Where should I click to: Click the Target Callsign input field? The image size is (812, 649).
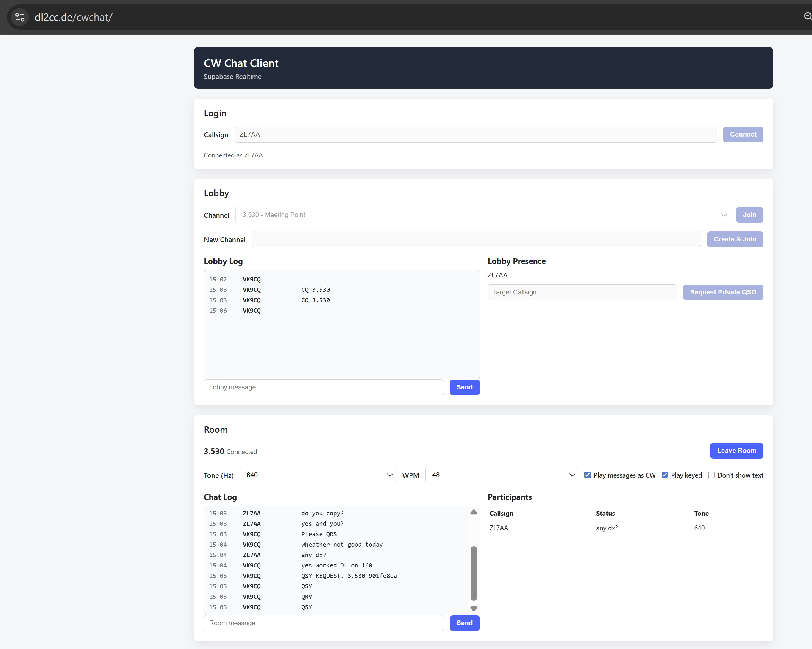582,292
